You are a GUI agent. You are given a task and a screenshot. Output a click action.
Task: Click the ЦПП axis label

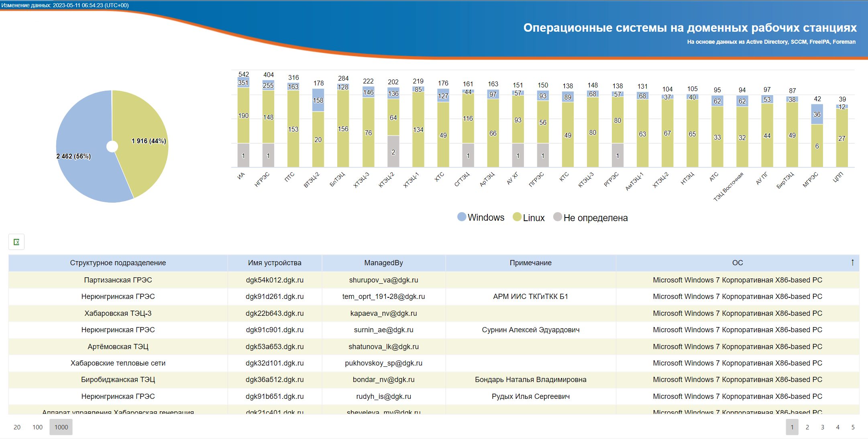pos(838,177)
